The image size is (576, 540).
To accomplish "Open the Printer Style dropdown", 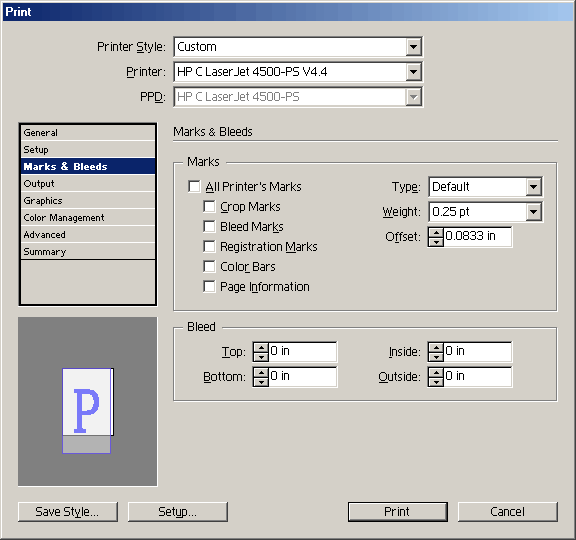I will click(413, 47).
